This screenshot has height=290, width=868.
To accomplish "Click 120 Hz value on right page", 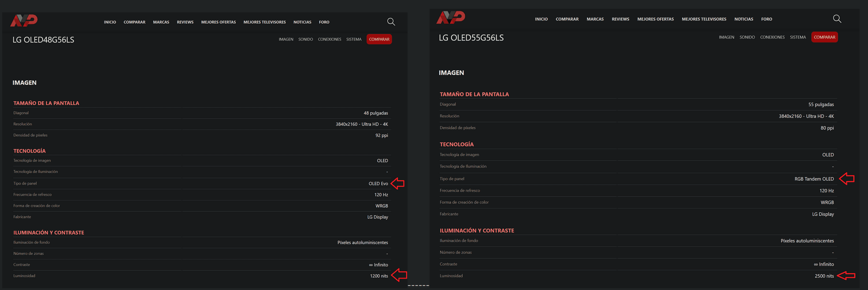I will pos(827,191).
